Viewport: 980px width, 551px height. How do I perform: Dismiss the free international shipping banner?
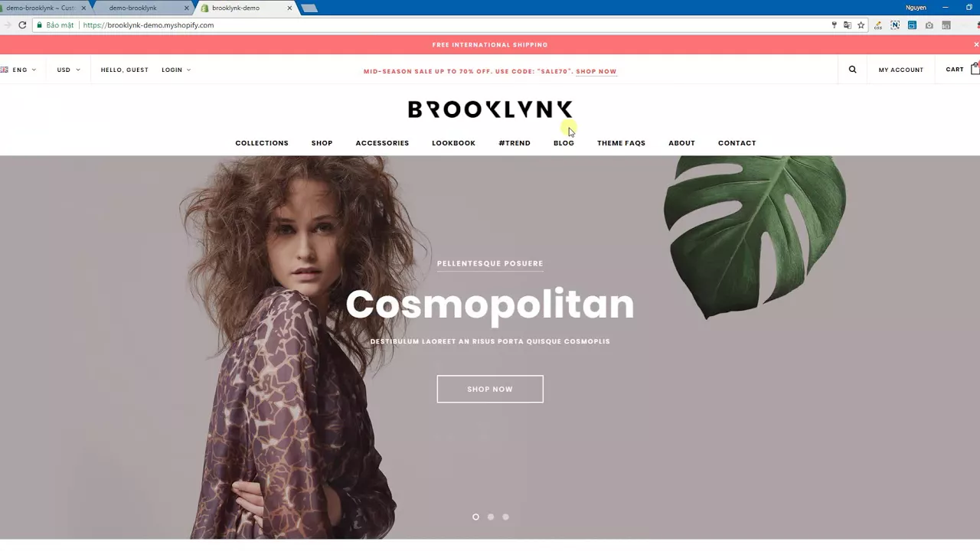click(x=975, y=44)
